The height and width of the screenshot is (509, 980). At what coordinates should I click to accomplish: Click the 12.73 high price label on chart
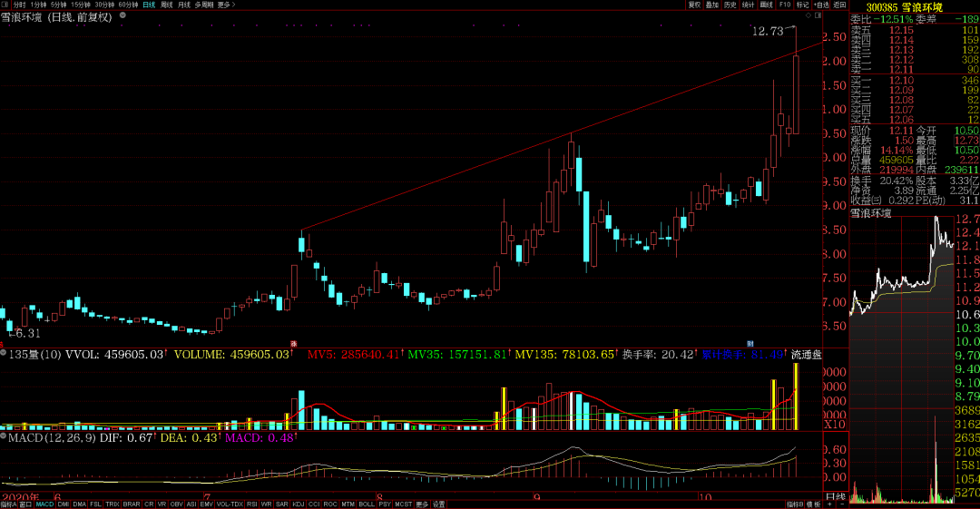768,31
